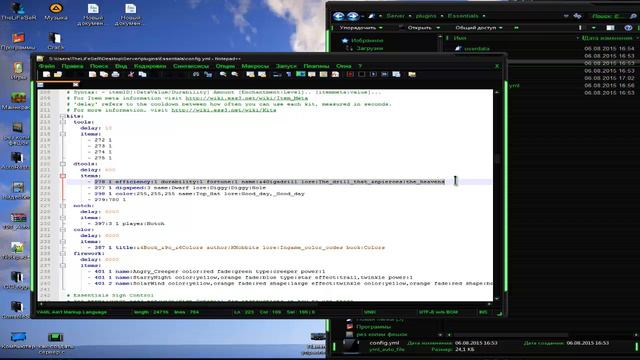Open the Музыка desktop icon
The width and height of the screenshot is (640, 360).
coord(56,11)
